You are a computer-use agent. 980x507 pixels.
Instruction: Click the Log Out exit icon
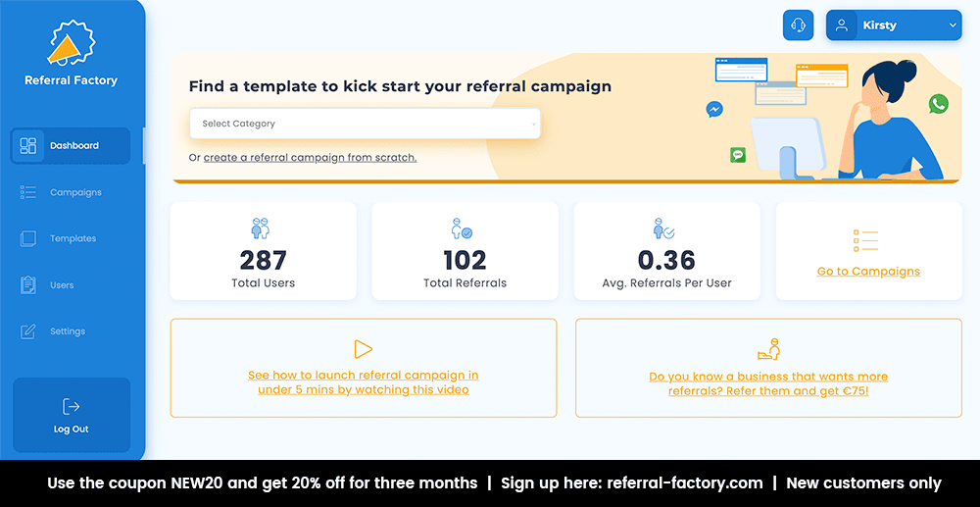pyautogui.click(x=71, y=406)
